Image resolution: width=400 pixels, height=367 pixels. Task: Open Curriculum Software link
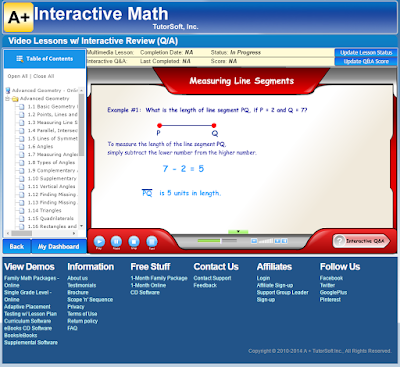point(28,321)
